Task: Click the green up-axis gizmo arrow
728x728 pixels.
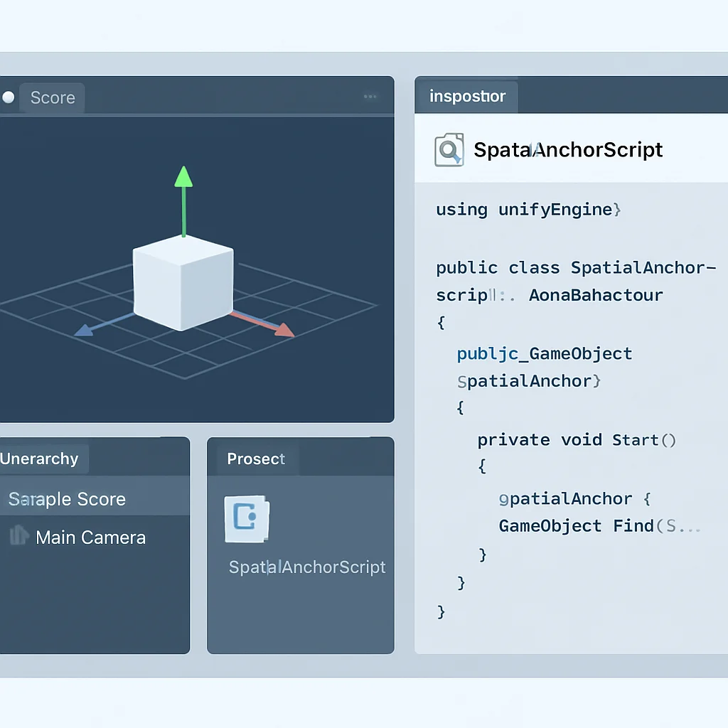Action: [x=183, y=201]
